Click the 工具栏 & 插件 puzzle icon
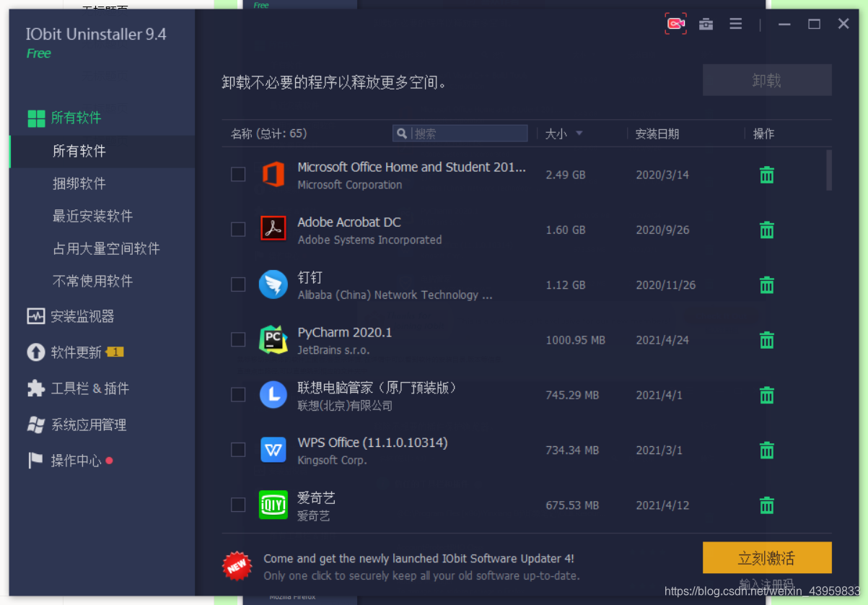This screenshot has height=605, width=868. point(36,388)
